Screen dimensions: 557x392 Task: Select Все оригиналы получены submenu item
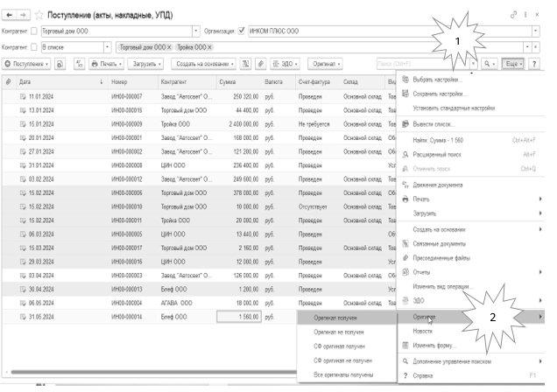coord(347,374)
